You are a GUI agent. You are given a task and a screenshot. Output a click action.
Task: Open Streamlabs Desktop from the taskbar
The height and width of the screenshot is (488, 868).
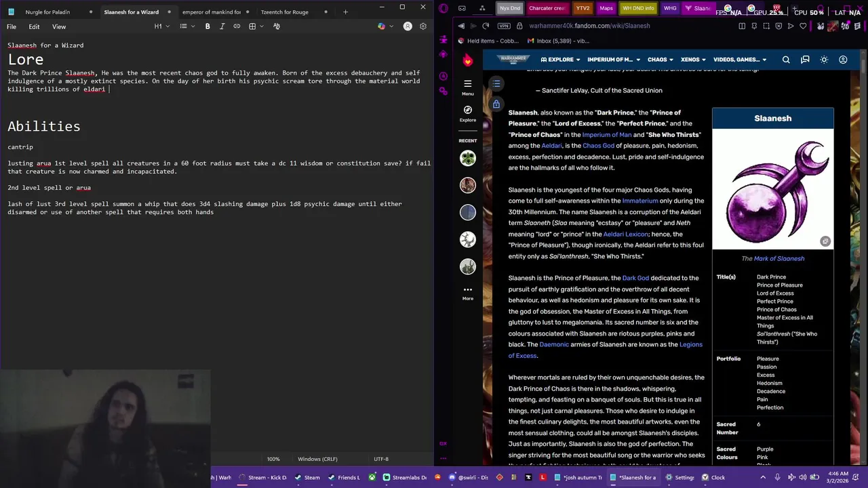point(405,477)
